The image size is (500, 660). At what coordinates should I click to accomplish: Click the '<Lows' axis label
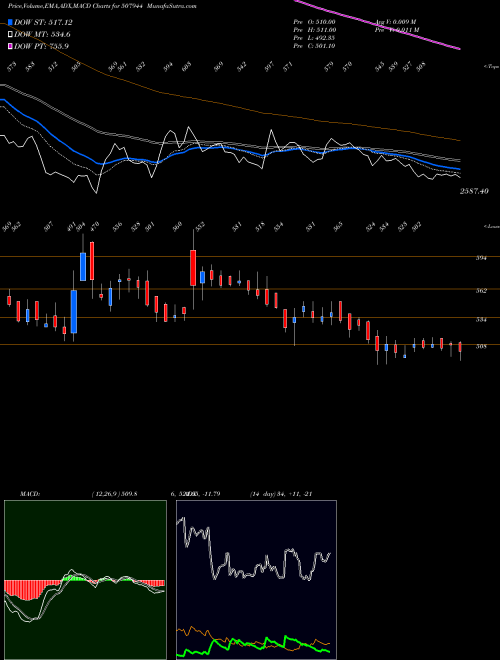click(491, 226)
